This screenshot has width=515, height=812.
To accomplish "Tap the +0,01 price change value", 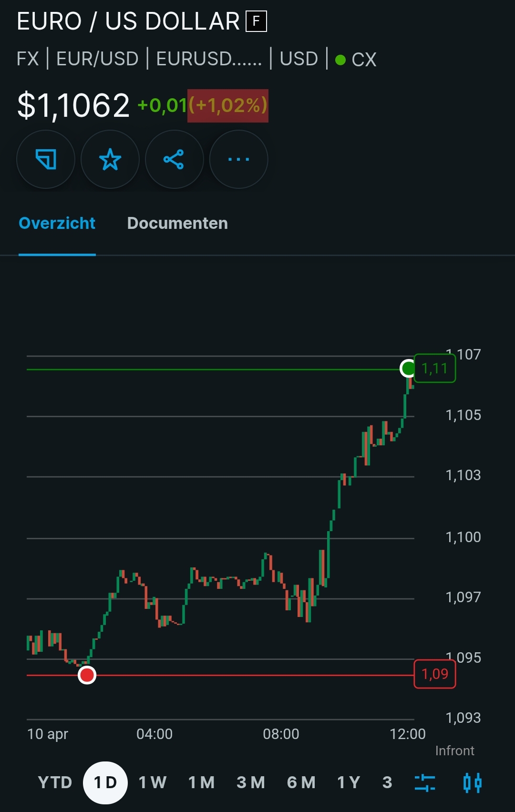I will coord(162,105).
